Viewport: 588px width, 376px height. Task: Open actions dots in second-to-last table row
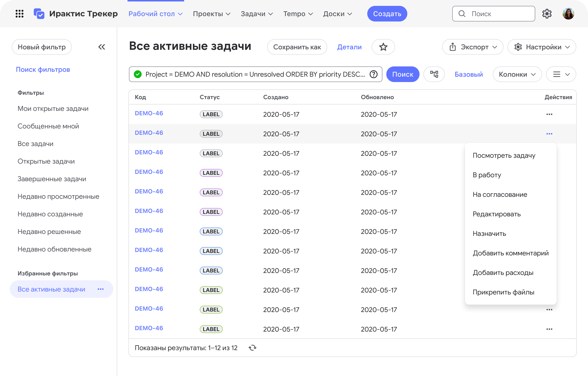pos(549,310)
